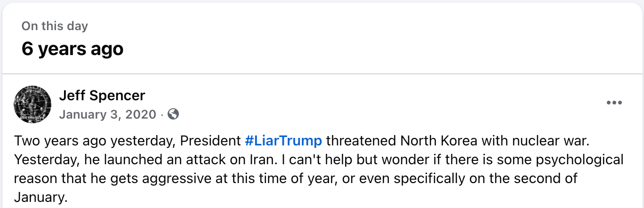Click the "On this day" label
Screen dimensions: 644x208
pyautogui.click(x=55, y=26)
